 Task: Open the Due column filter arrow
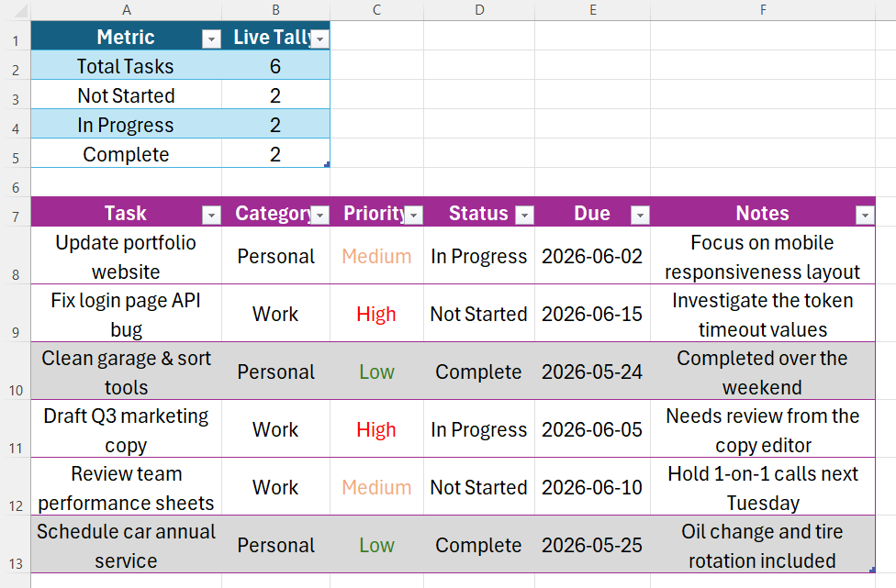[640, 216]
